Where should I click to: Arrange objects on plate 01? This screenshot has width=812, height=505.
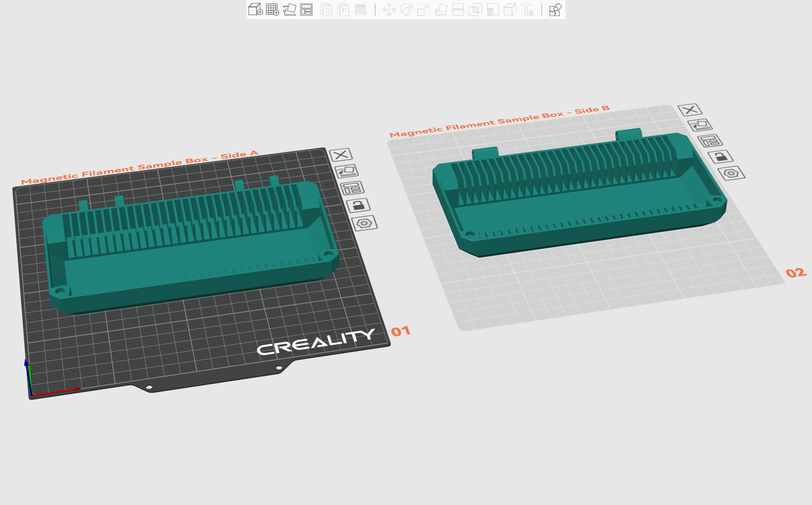(x=352, y=188)
